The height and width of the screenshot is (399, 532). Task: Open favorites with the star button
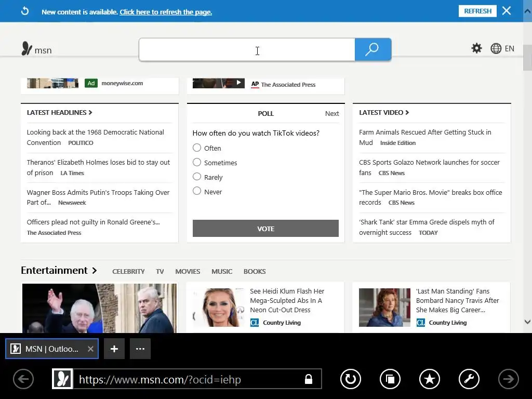pos(430,379)
